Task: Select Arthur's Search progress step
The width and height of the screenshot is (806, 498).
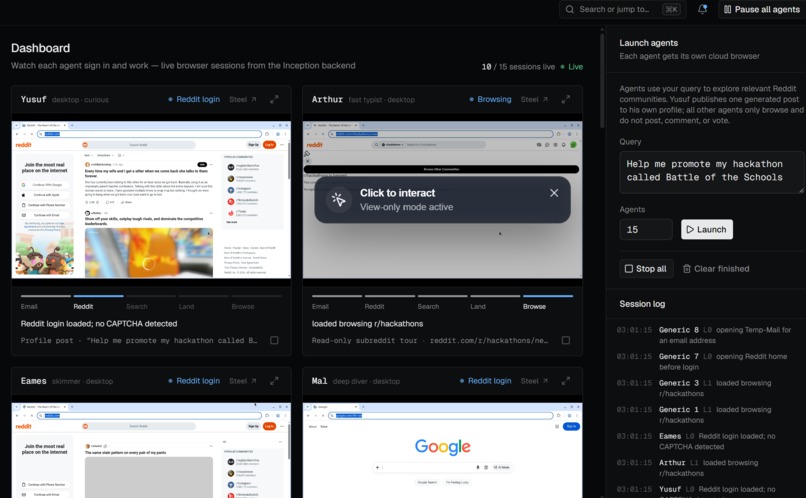Action: tap(442, 302)
